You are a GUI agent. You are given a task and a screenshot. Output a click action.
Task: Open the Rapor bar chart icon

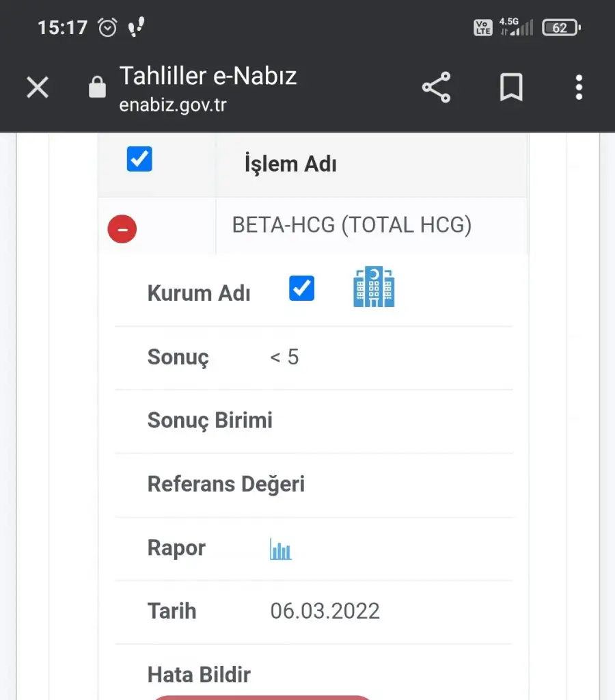click(280, 549)
